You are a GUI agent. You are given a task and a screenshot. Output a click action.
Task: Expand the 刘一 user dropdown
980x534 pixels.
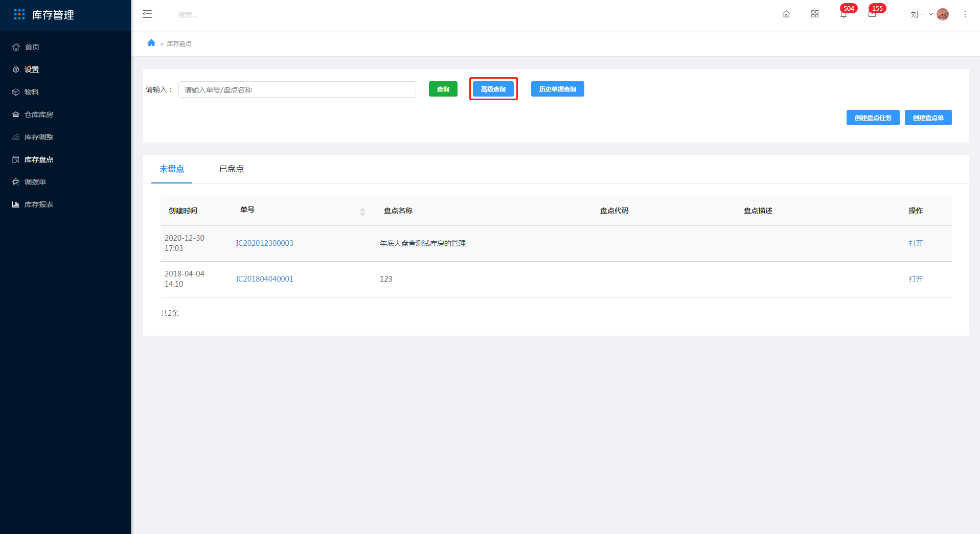tap(922, 14)
